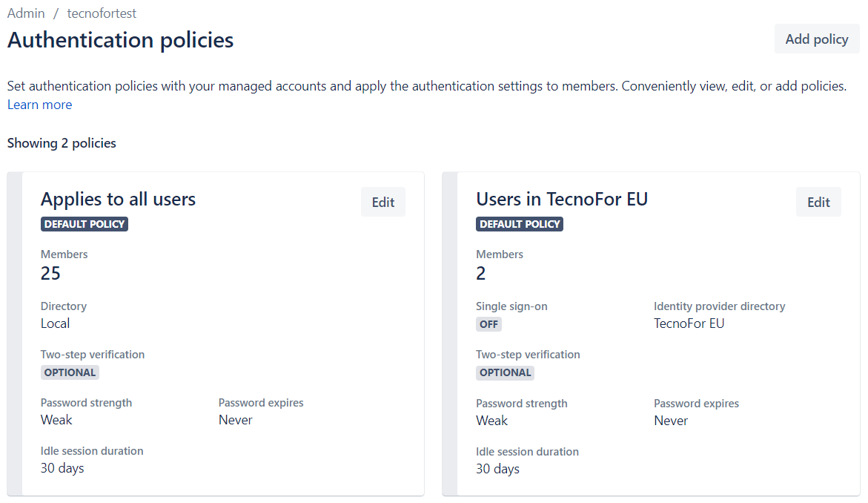Click the OPTIONAL two-step verification badge on default policy
Image resolution: width=868 pixels, height=503 pixels.
pos(70,372)
